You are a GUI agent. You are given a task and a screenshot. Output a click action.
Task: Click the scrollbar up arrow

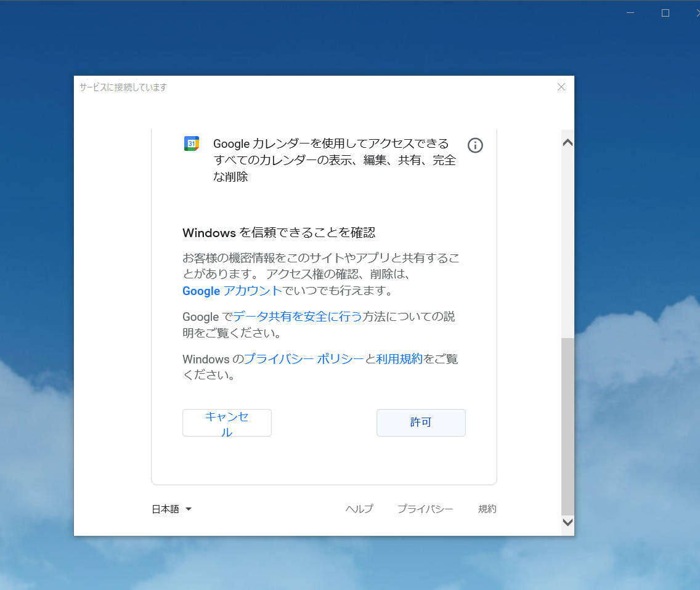point(568,143)
